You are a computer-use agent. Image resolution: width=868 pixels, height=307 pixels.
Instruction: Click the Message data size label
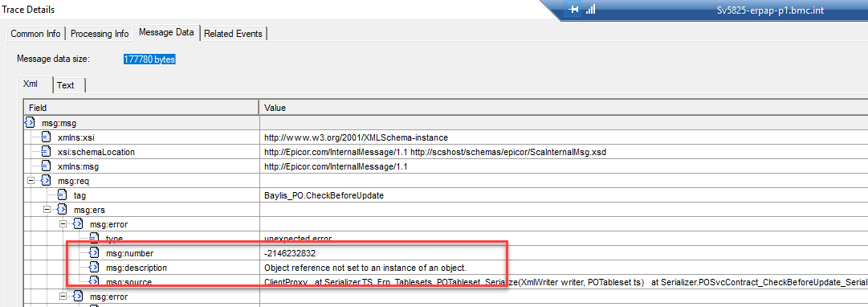tap(53, 59)
